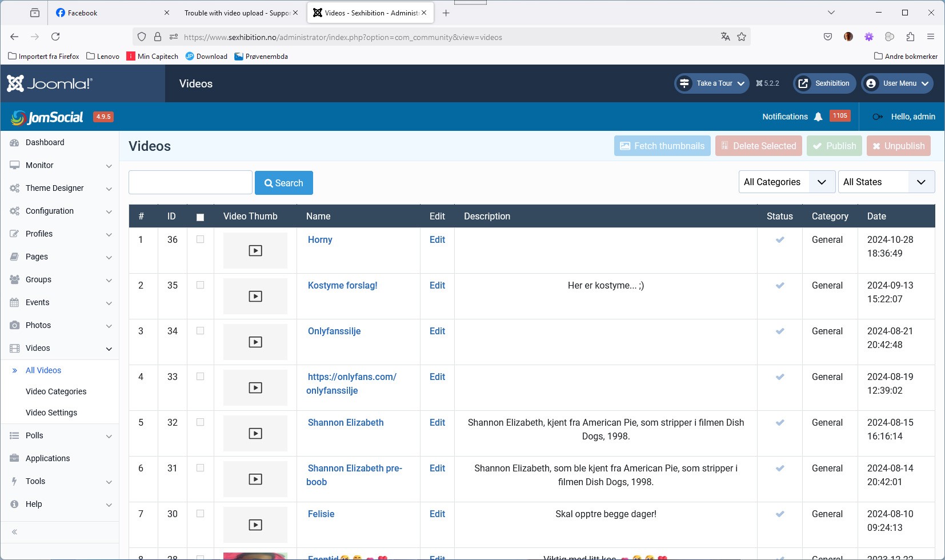Reload the page with the browser refresh icon
945x560 pixels.
pyautogui.click(x=55, y=37)
